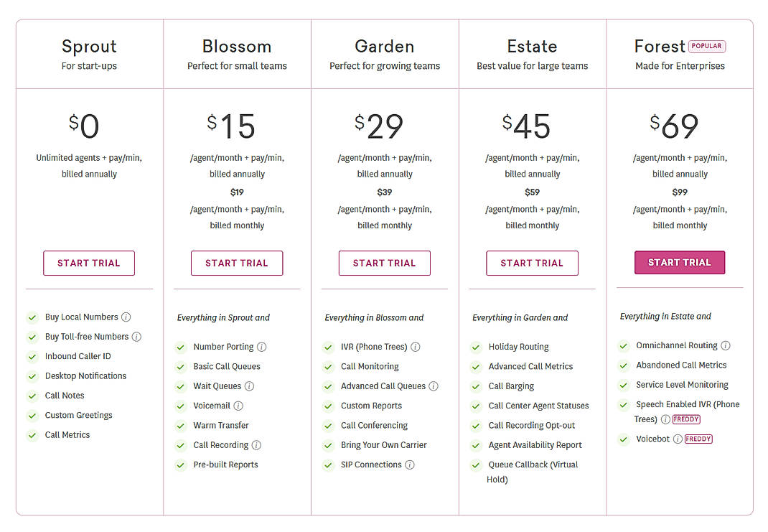Click the checkmark beside Inbound Caller ID
Screen dimensions: 768x532
(32, 356)
